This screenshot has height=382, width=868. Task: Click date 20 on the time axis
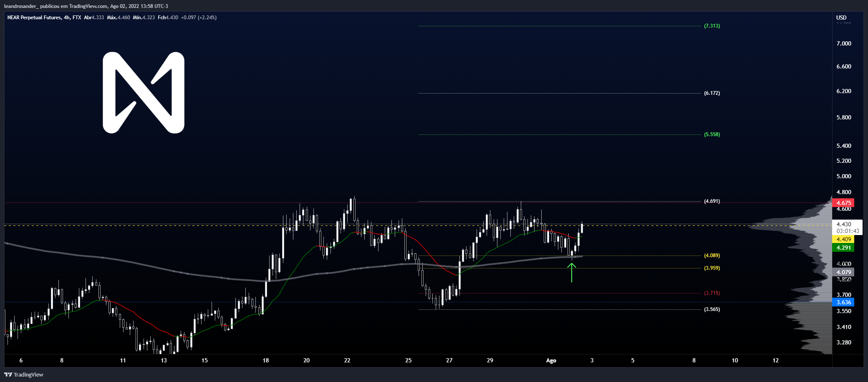click(307, 360)
